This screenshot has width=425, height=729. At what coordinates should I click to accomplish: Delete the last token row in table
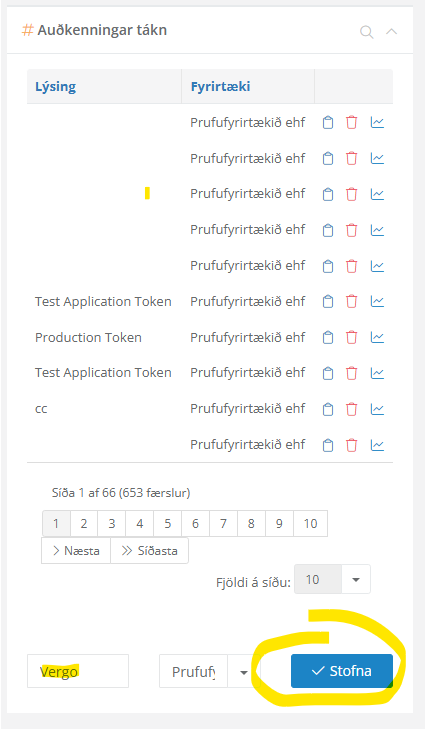tap(352, 445)
